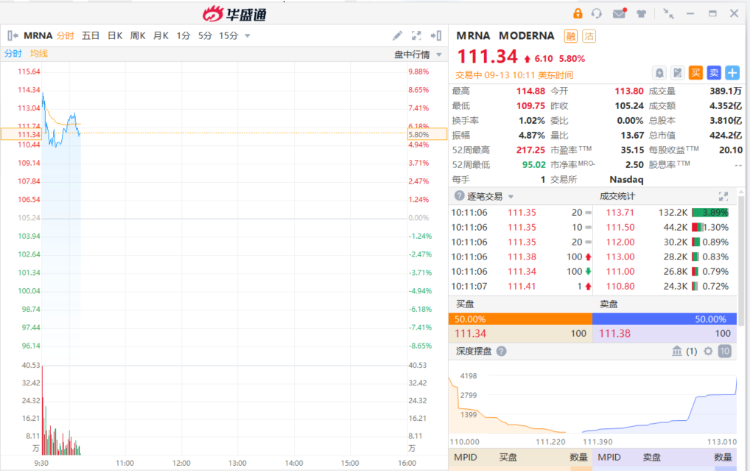Open the note bookmark icon beside bell
This screenshot has height=471, width=750.
677,73
